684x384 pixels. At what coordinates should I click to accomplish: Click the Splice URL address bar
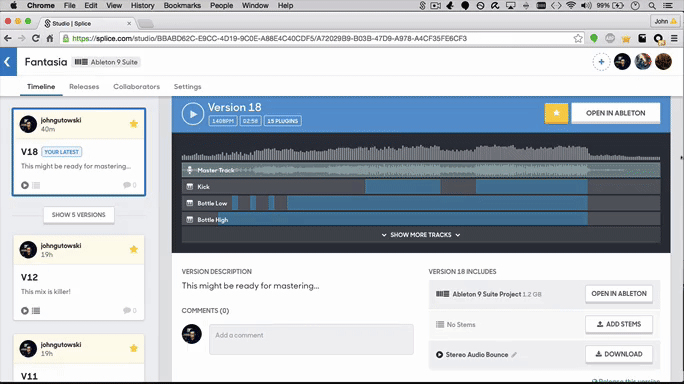(x=323, y=38)
